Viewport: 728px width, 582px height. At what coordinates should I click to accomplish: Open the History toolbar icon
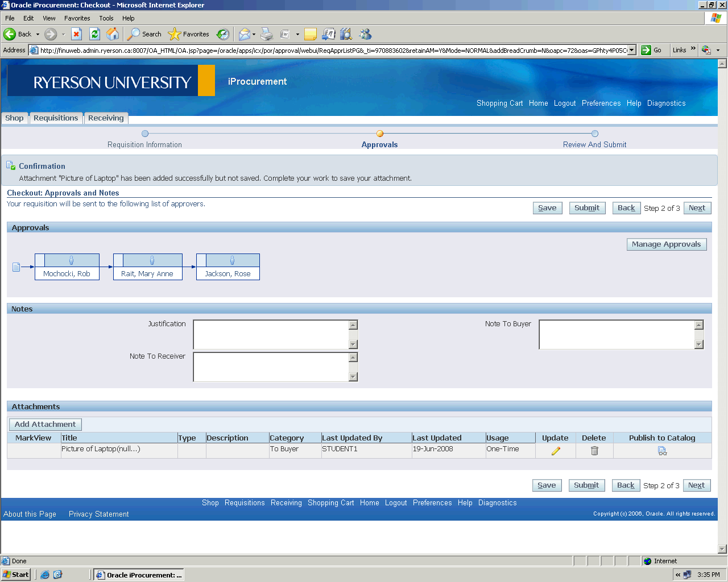[x=223, y=34]
